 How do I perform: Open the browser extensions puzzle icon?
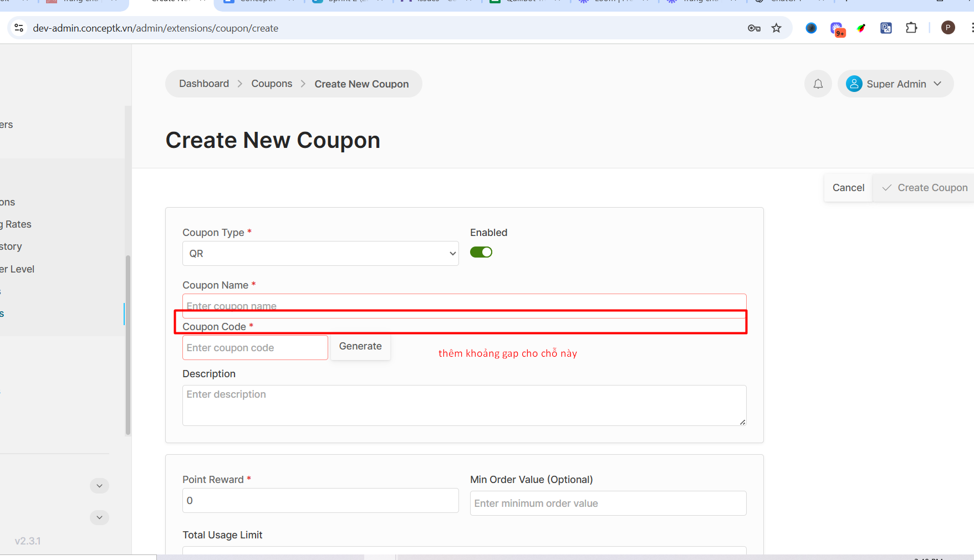[x=911, y=28]
